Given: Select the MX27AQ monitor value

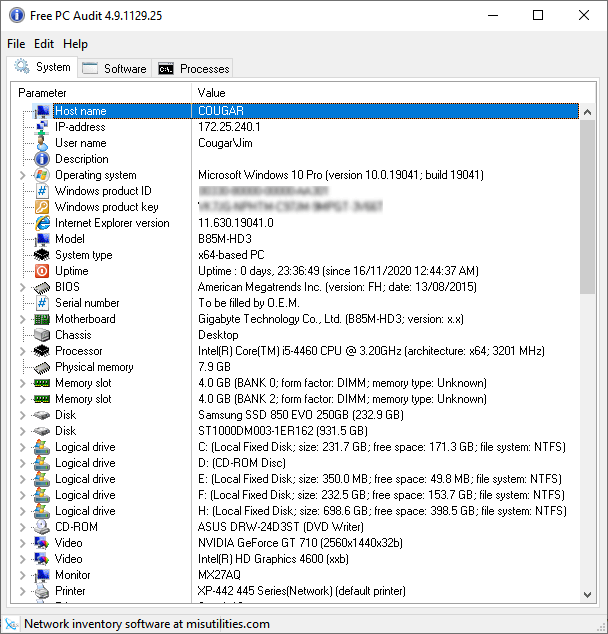Looking at the screenshot, I should (220, 575).
